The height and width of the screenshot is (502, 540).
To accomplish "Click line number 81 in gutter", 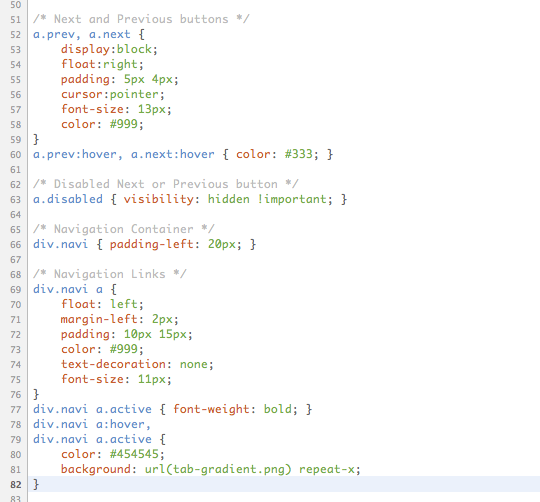I will [x=15, y=470].
